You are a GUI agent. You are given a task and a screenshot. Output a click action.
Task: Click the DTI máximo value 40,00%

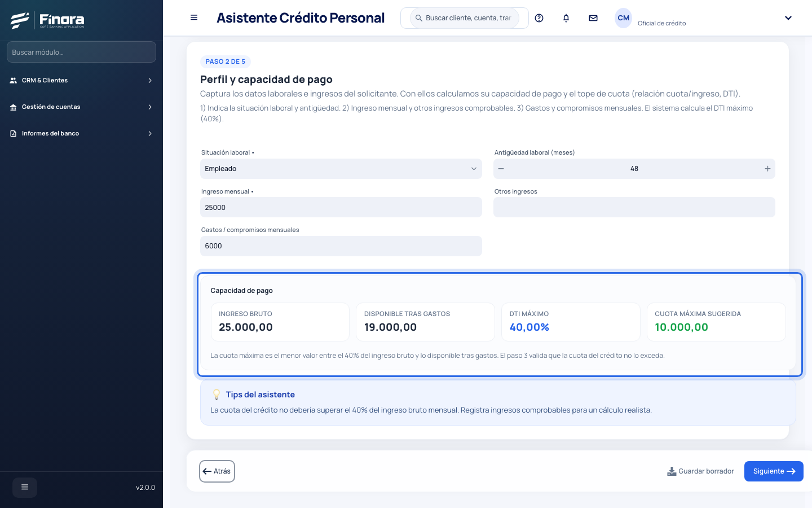529,327
